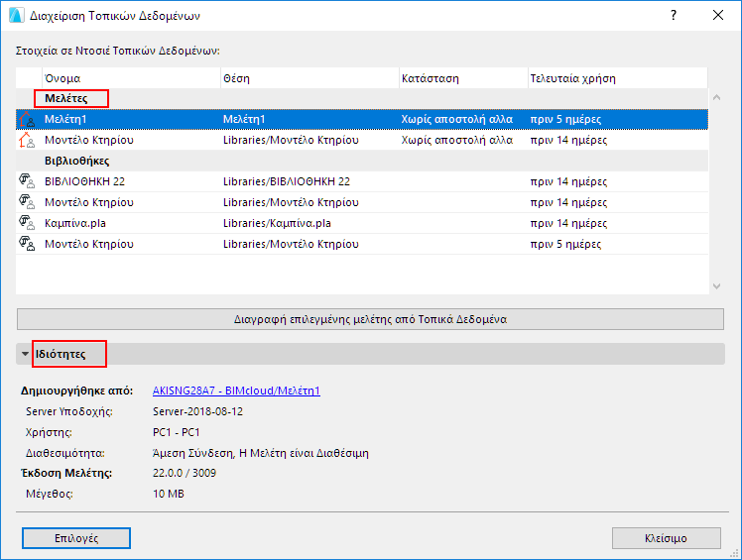Collapse the Ιδιότητες panel arrow

point(25,354)
